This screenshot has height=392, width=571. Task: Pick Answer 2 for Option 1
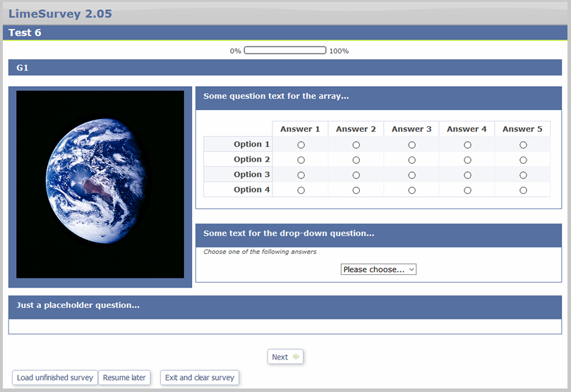tap(356, 145)
